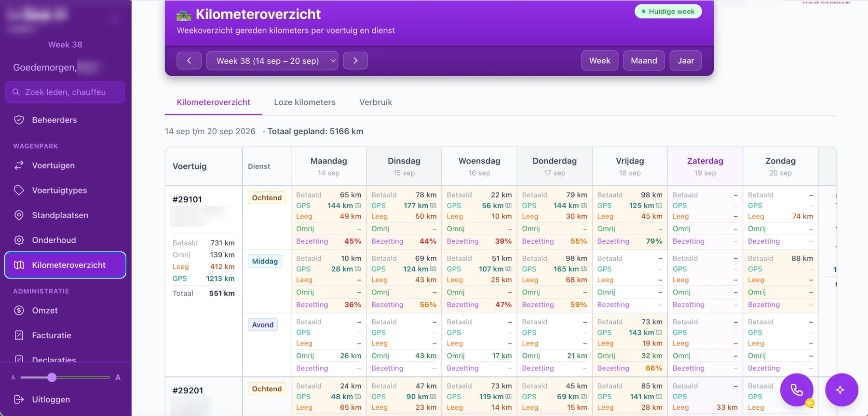Open the Week 38 selector dropdown
The image size is (868, 416).
272,61
